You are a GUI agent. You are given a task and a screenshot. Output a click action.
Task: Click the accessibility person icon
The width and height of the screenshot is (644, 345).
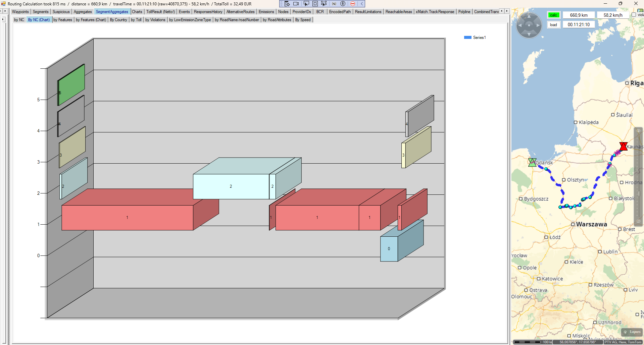343,4
